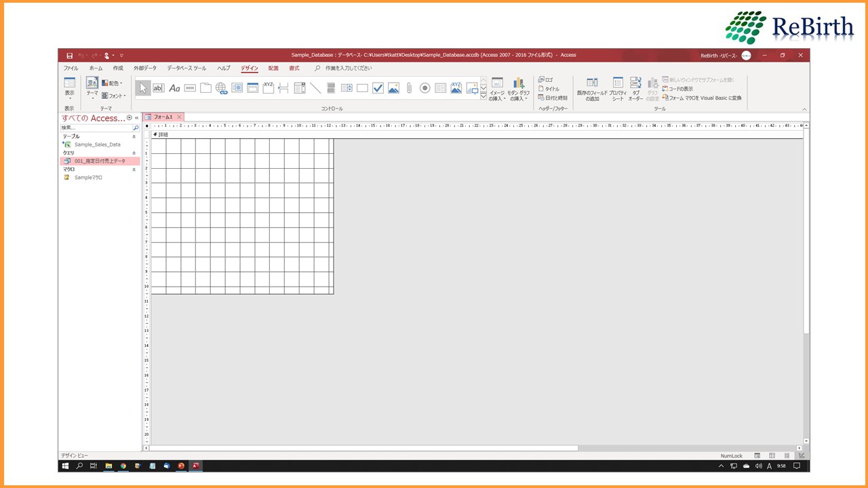Switch to the 作成 (Create) tab
Image resolution: width=868 pixels, height=488 pixels.
coord(118,68)
